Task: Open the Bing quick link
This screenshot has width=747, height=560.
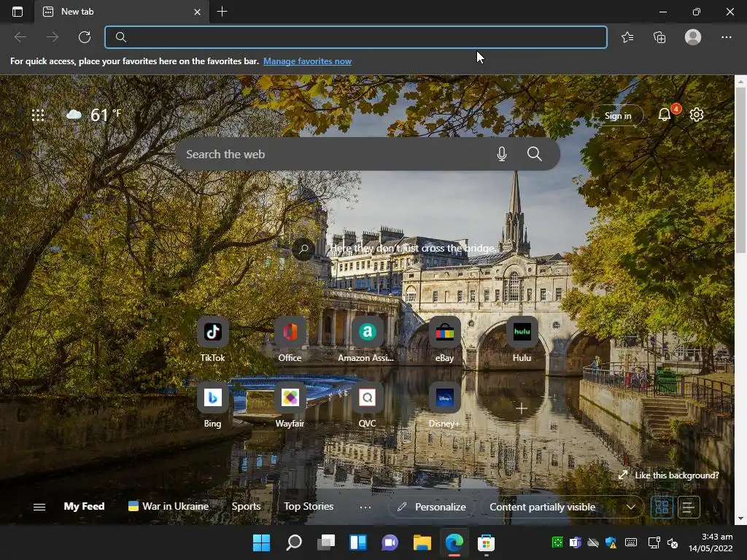Action: pyautogui.click(x=212, y=405)
